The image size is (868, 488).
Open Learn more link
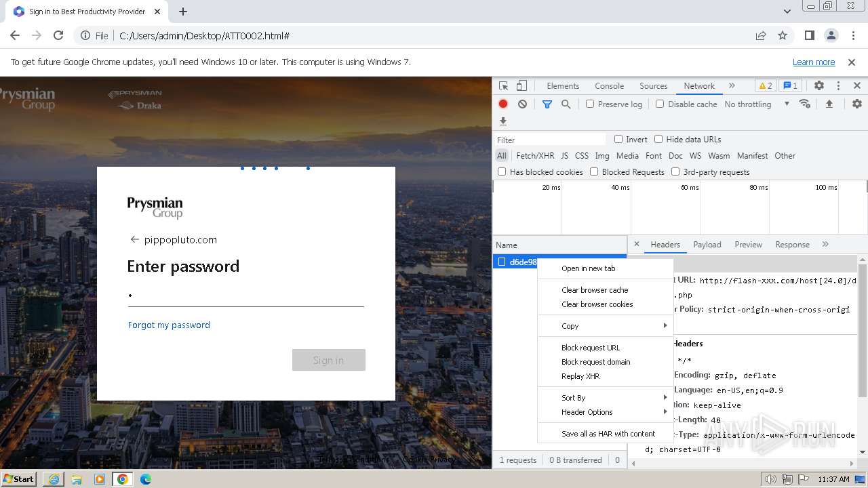click(x=814, y=62)
